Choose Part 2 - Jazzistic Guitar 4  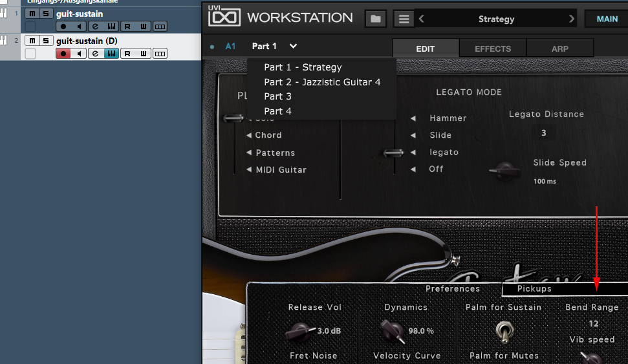tap(322, 82)
